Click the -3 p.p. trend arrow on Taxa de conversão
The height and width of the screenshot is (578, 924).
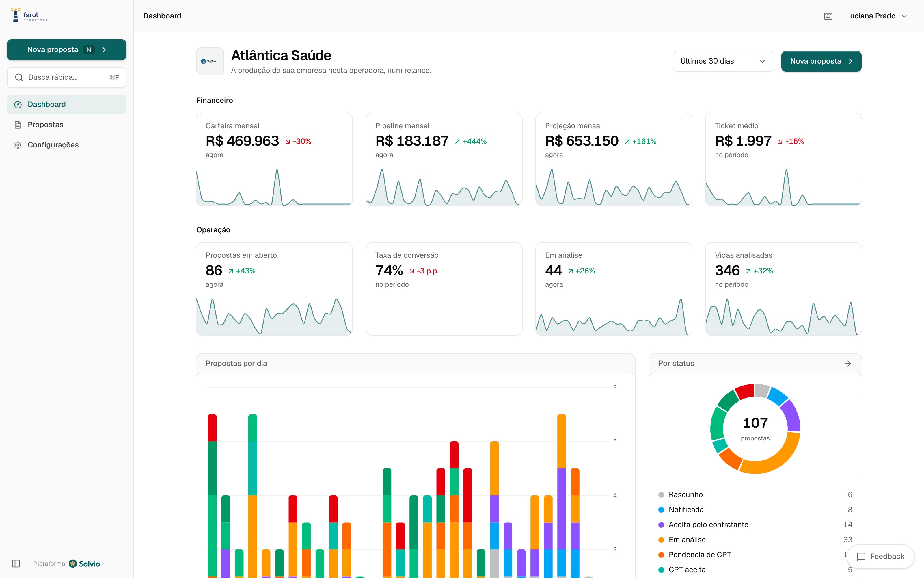[411, 271]
